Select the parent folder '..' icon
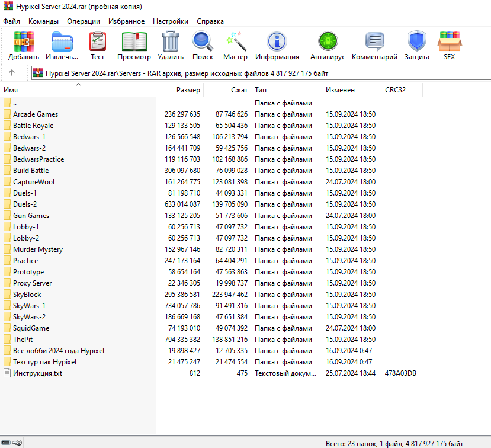 [x=7, y=103]
